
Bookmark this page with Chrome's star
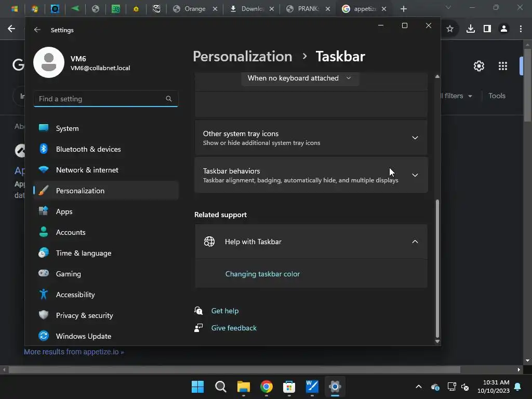(450, 29)
